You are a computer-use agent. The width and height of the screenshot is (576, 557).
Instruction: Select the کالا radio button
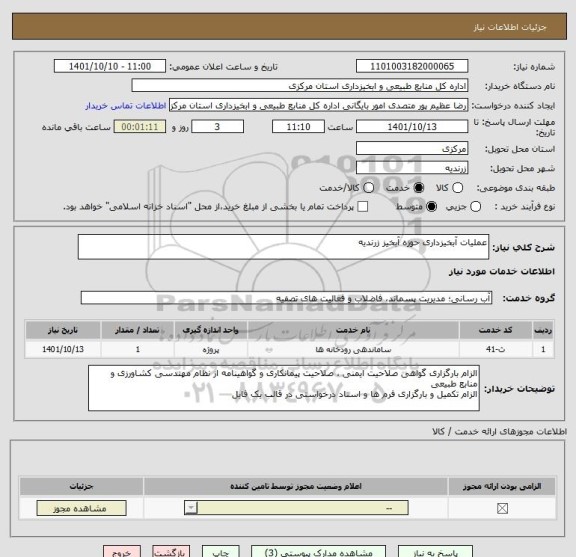(x=457, y=188)
